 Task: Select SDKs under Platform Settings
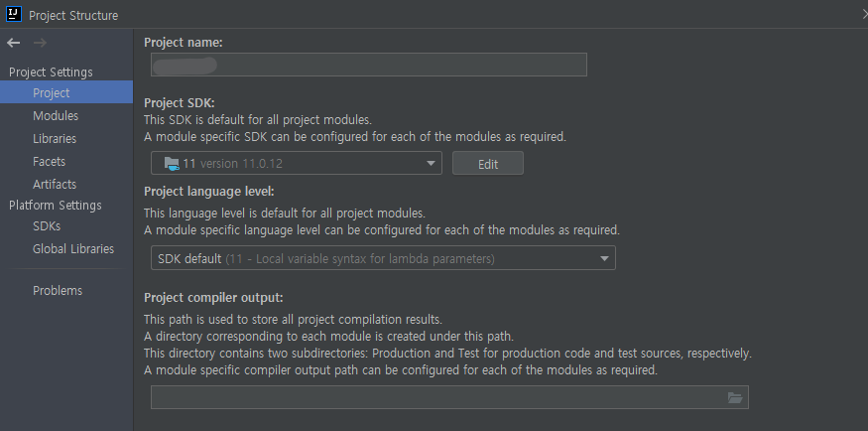point(47,226)
